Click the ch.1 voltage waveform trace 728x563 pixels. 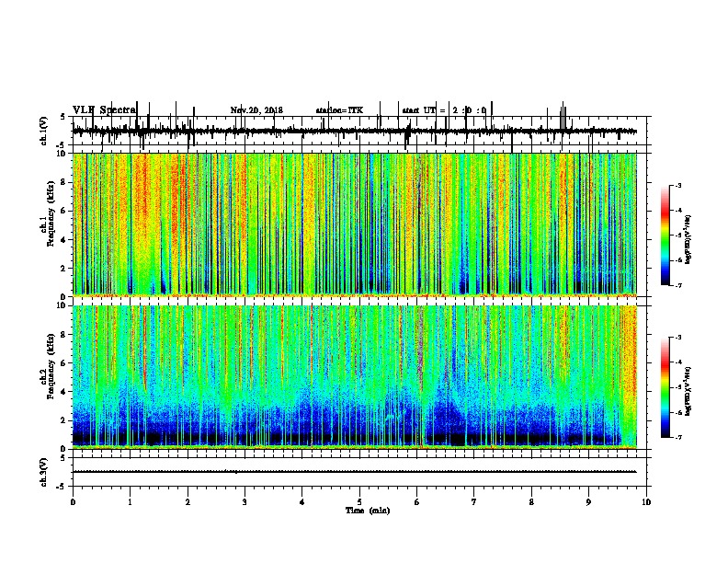[x=354, y=131]
